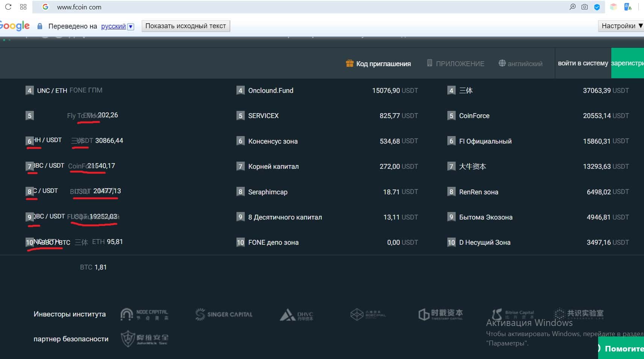Select Код приглашения in the header

click(x=378, y=64)
